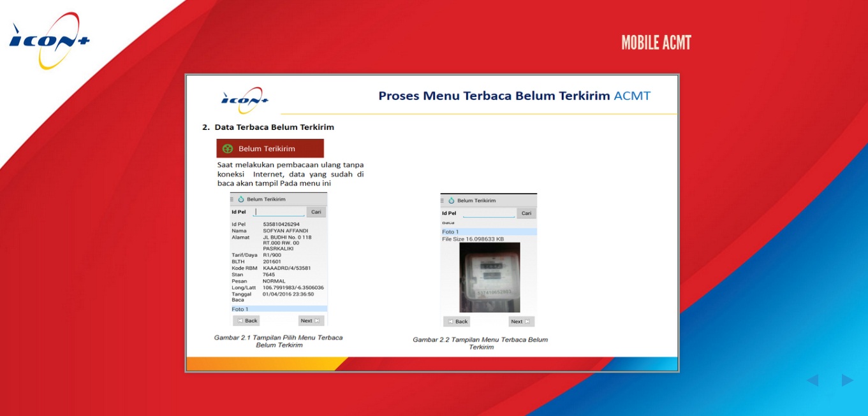Select Foto 1 row in Gambar 2.1 screenshot
Screen dimensions: 868x416
(279, 309)
